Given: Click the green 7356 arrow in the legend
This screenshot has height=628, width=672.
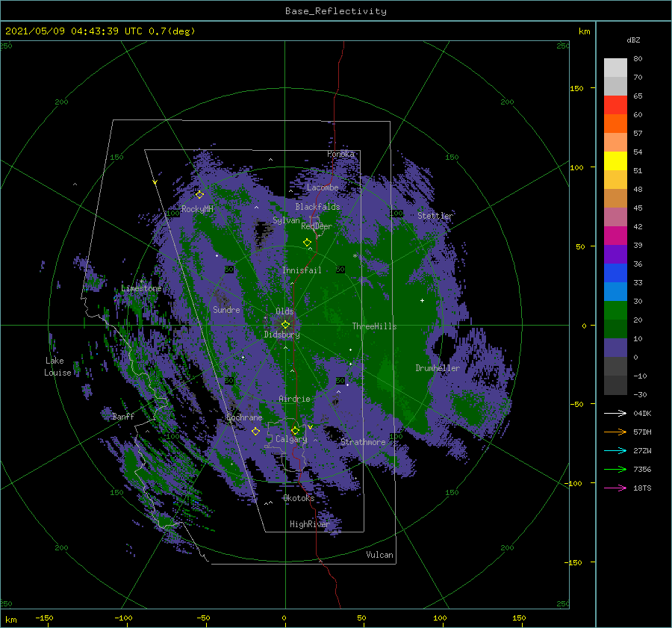Looking at the screenshot, I should pyautogui.click(x=615, y=470).
